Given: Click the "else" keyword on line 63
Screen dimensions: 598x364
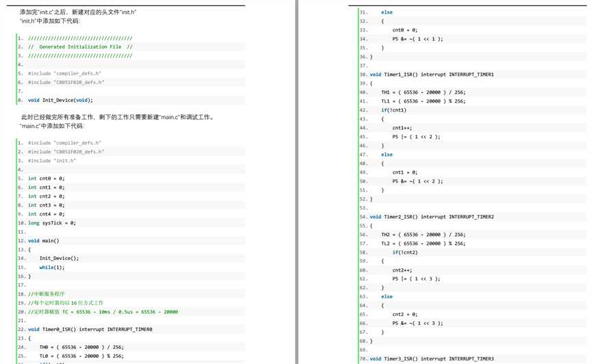Looking at the screenshot, I should 387,297.
